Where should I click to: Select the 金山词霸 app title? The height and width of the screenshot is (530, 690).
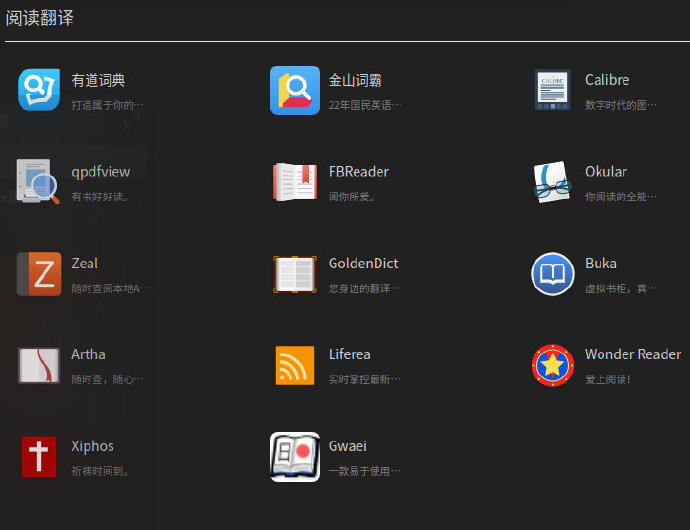point(355,80)
